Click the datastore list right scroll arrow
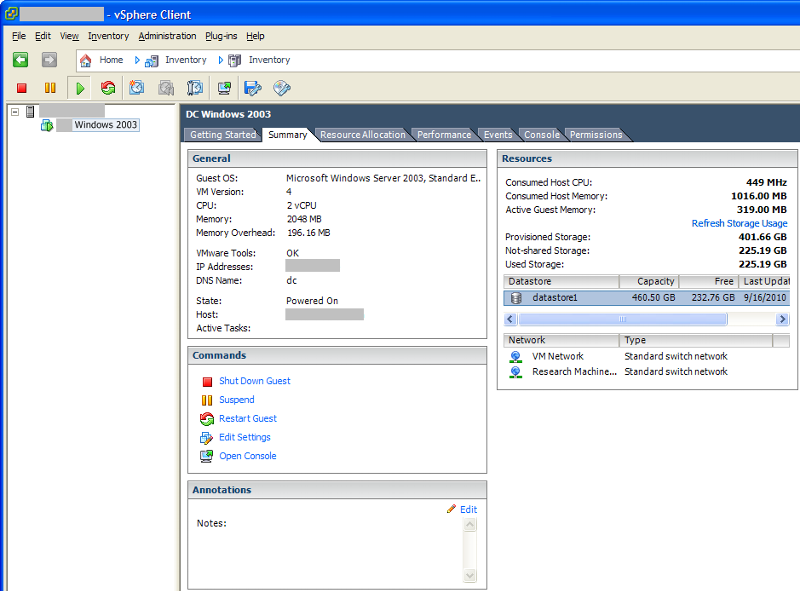800x591 pixels. click(783, 319)
